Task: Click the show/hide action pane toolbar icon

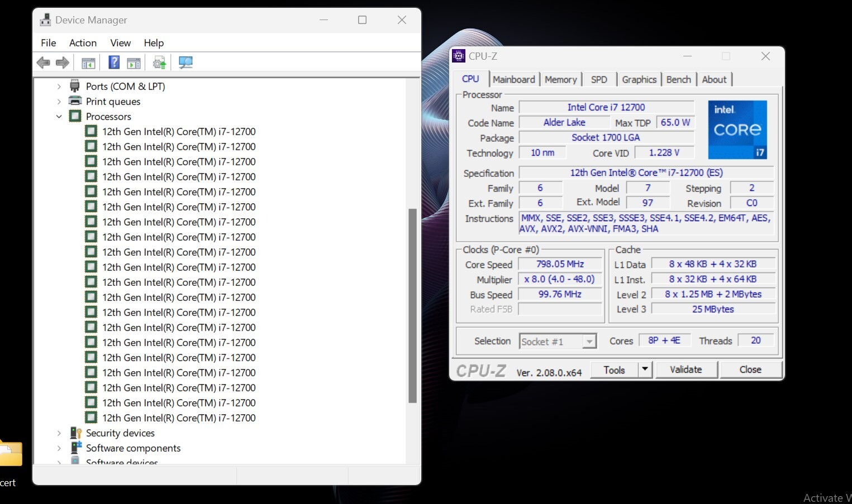Action: [x=134, y=63]
